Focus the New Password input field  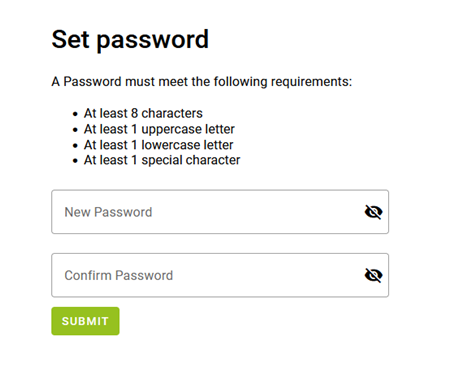(220, 212)
